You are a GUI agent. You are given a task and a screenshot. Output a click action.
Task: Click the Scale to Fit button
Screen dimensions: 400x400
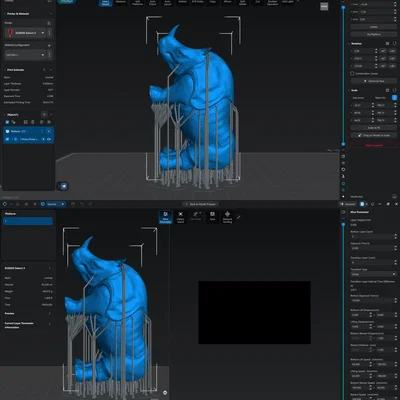click(x=374, y=128)
